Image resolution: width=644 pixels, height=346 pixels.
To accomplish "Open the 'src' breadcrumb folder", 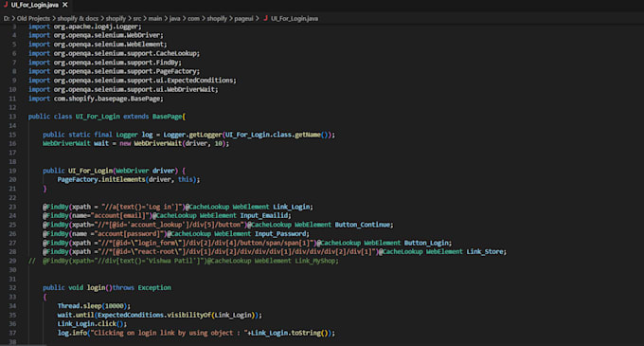I will (137, 19).
